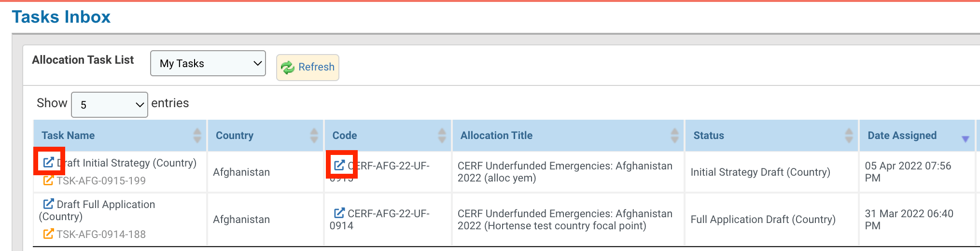Click orange icon beside TSK-AFG-0915-199

(48, 181)
